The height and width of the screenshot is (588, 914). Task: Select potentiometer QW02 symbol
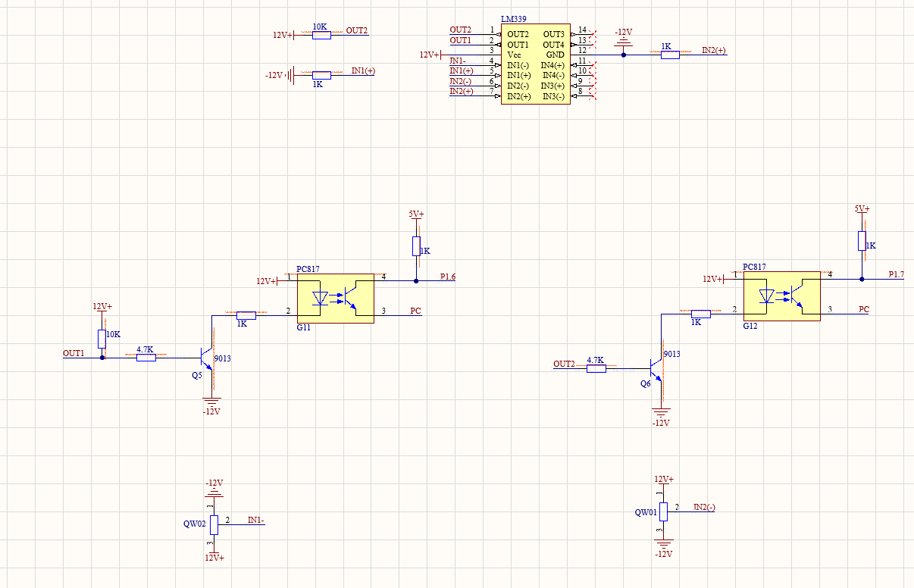click(214, 524)
